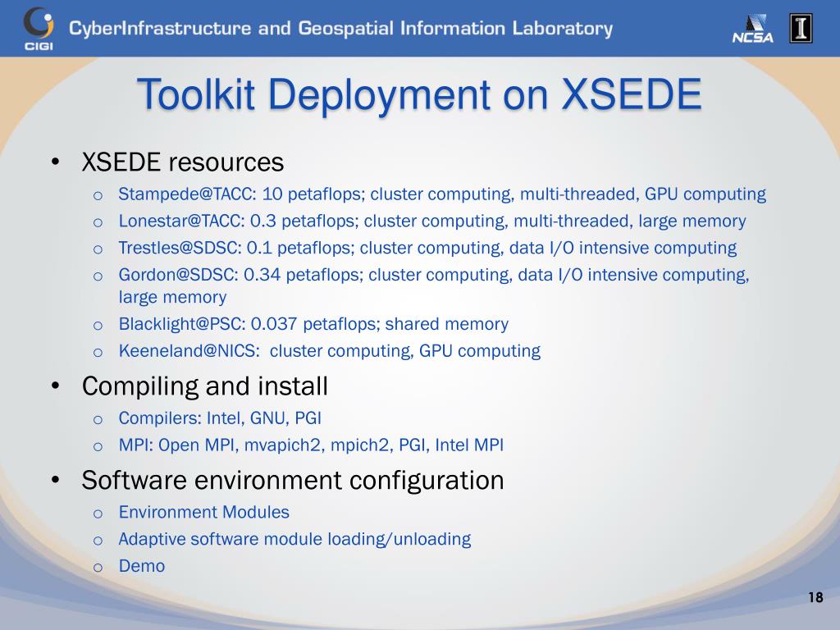This screenshot has height=630, width=840.
Task: Select the Compiling and install heading
Action: pyautogui.click(x=204, y=386)
